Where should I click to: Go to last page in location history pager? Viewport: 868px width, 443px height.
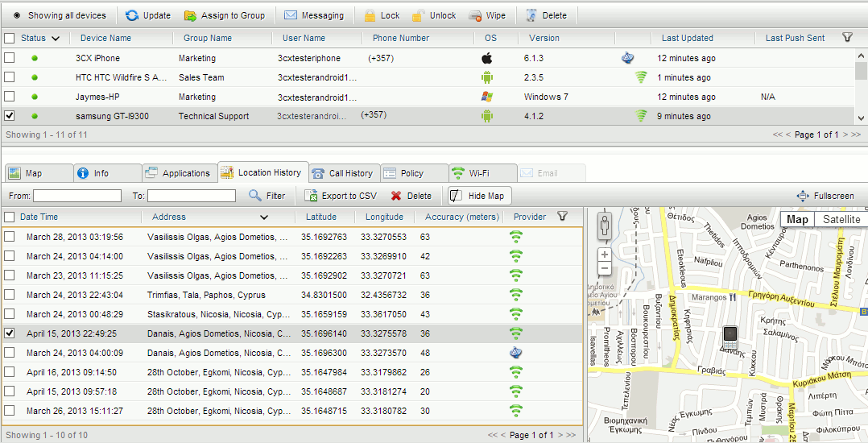tap(572, 435)
